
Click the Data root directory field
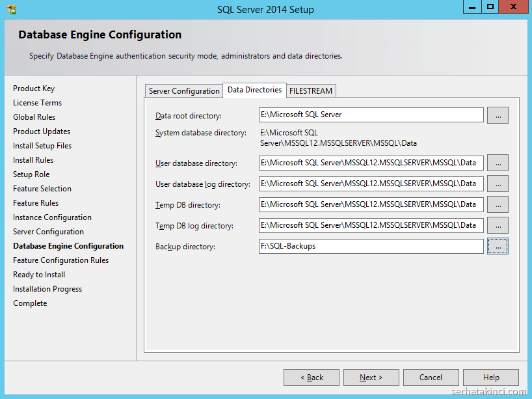[371, 115]
